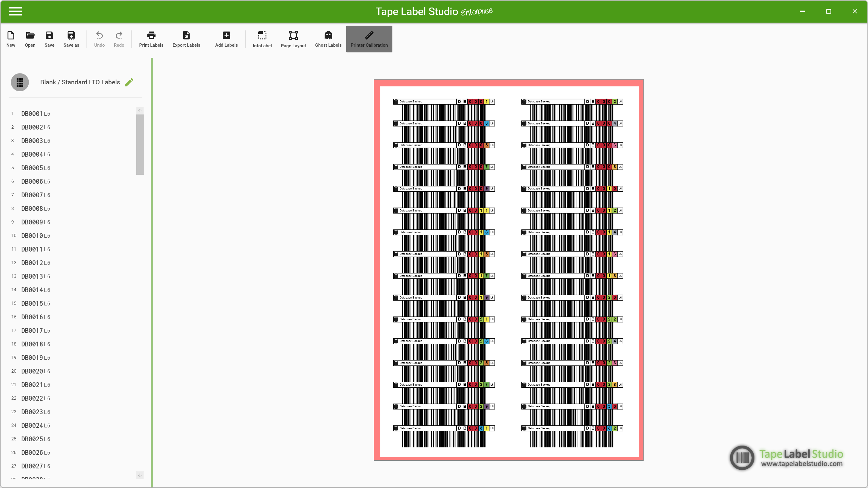Select label DB0016 L6 in list

35,317
